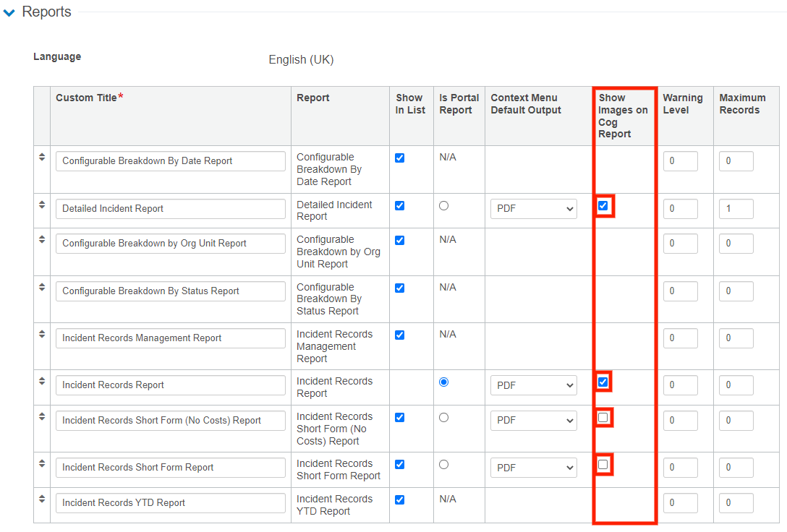The width and height of the screenshot is (787, 532).
Task: Open output dropdown for Incident Records Short Form Report
Action: [534, 468]
